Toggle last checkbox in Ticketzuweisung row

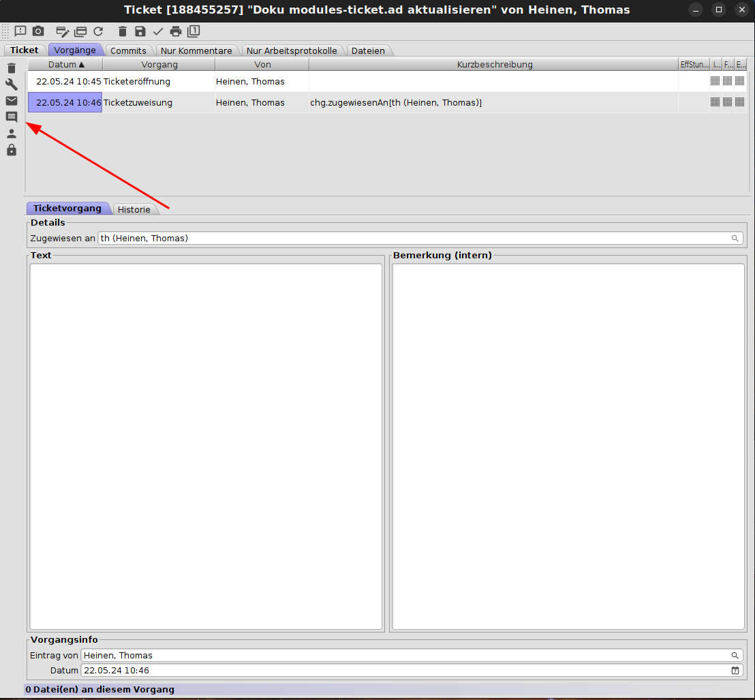(x=739, y=102)
